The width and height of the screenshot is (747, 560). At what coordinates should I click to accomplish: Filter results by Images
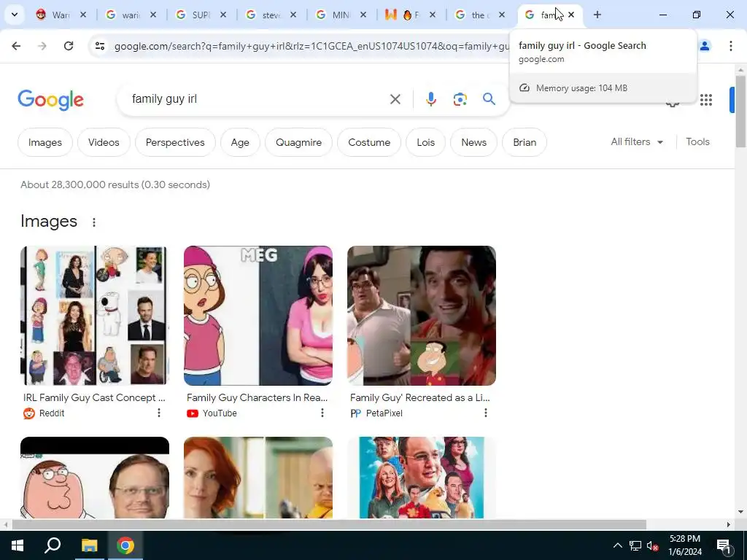pyautogui.click(x=45, y=142)
